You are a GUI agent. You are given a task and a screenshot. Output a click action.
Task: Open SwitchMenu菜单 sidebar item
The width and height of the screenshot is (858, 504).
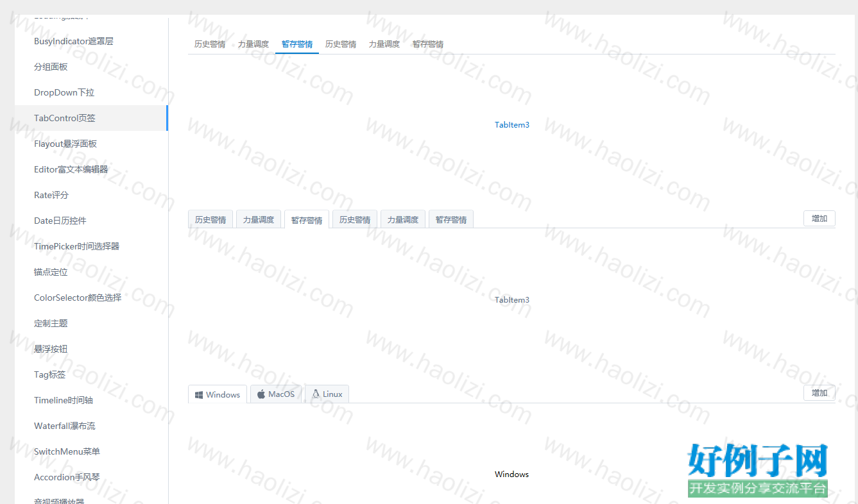coord(91,451)
